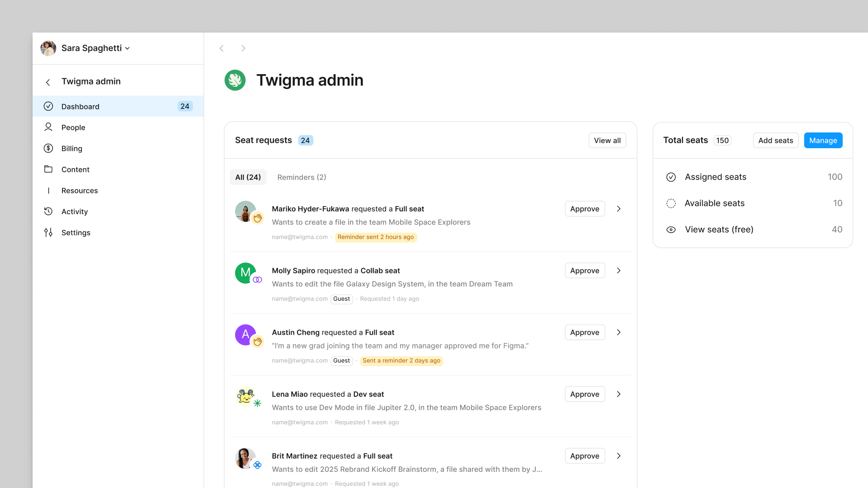Expand Austin Cheng full seat request
This screenshot has width=868, height=488.
pos(618,333)
